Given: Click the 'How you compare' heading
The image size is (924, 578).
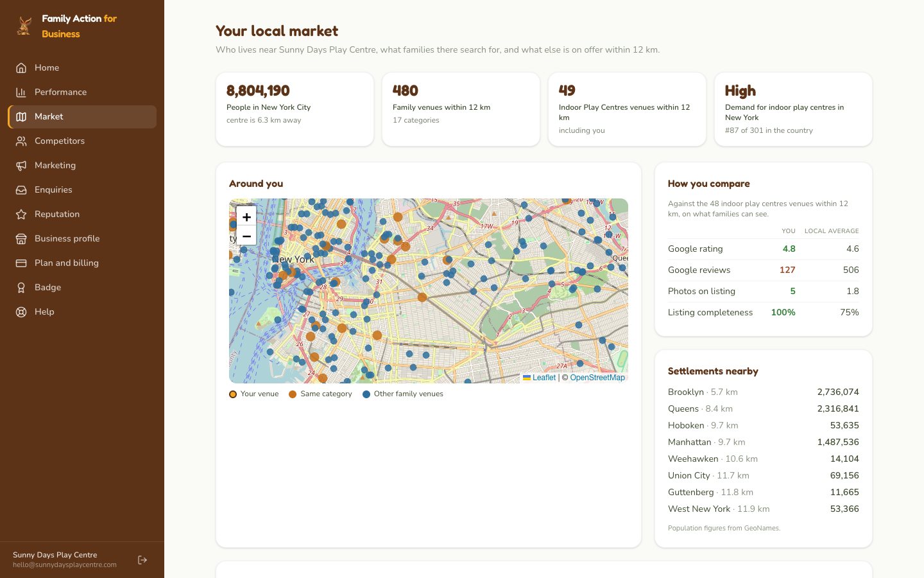Looking at the screenshot, I should click(709, 184).
